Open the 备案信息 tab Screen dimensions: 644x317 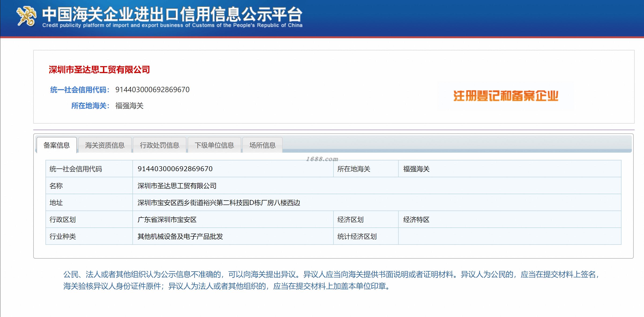tap(56, 145)
